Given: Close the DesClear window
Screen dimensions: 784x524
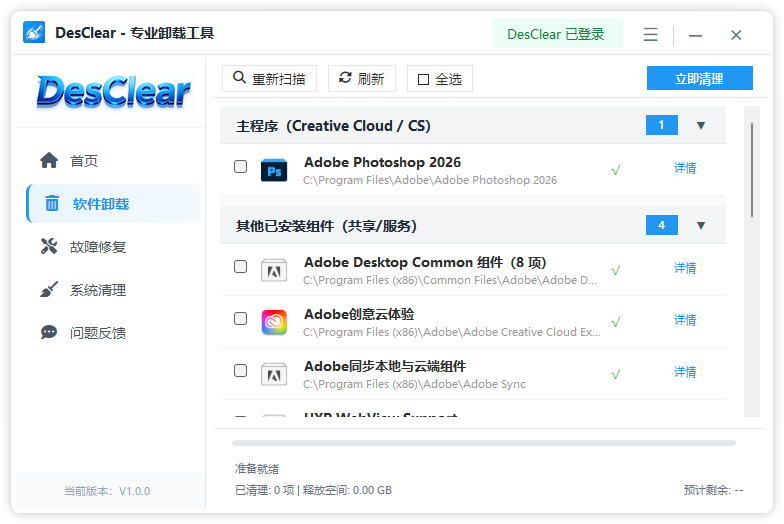Looking at the screenshot, I should [736, 35].
